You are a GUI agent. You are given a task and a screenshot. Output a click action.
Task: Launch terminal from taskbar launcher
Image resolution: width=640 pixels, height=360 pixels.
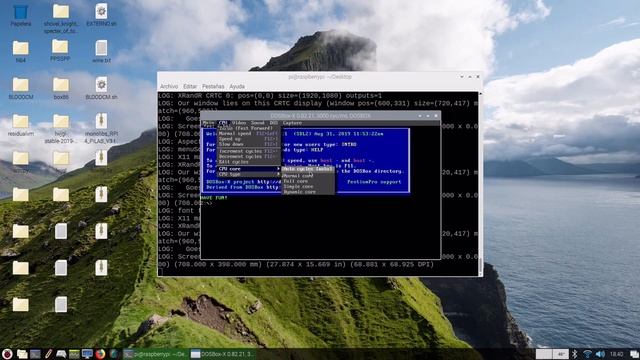tap(36, 354)
